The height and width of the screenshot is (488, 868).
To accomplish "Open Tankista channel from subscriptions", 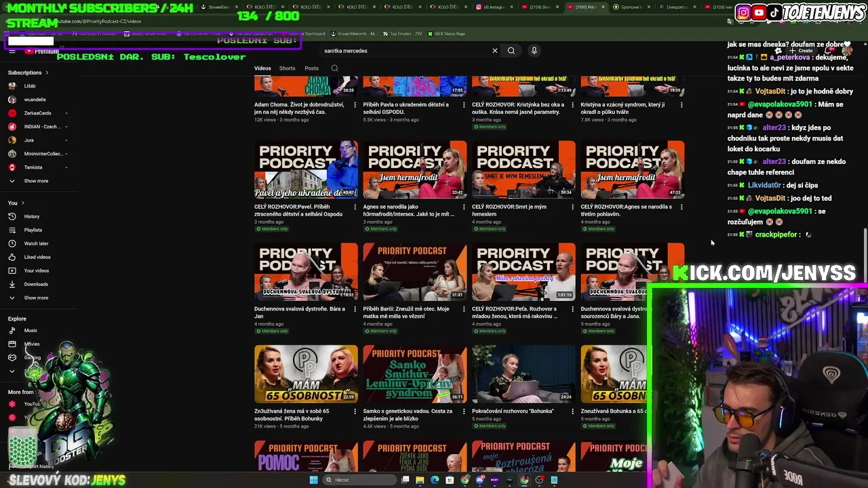I will coord(33,167).
